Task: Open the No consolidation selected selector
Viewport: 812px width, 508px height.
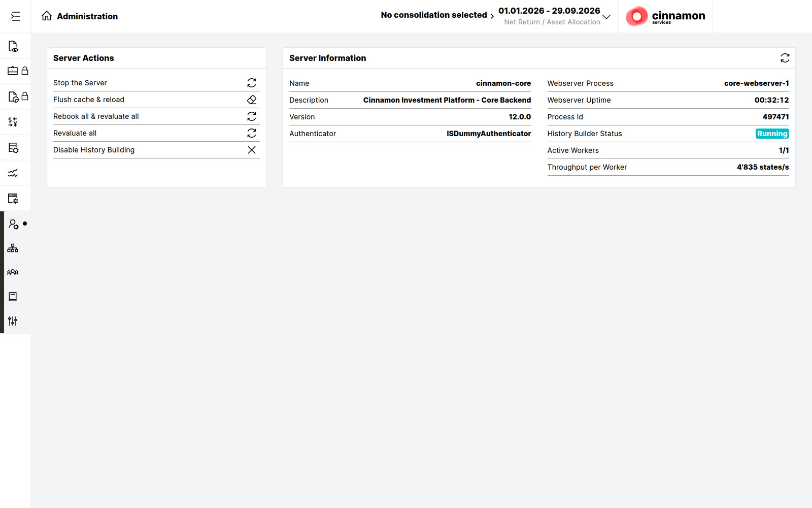Action: [x=437, y=15]
